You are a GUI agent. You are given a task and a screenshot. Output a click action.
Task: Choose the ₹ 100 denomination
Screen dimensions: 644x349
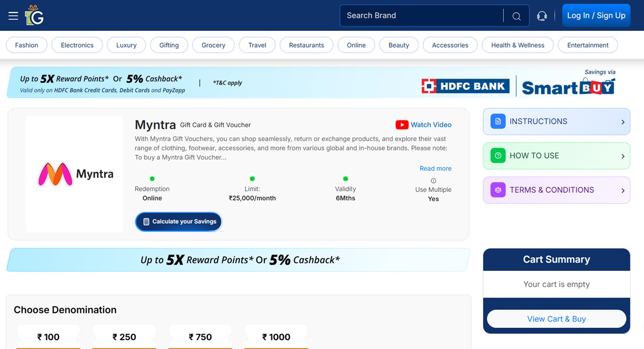click(48, 336)
